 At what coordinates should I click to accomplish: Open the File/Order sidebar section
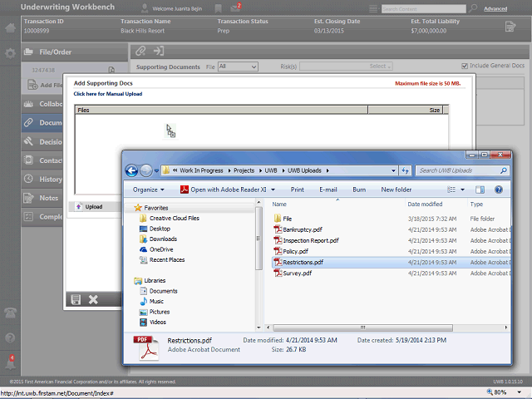tap(74, 52)
